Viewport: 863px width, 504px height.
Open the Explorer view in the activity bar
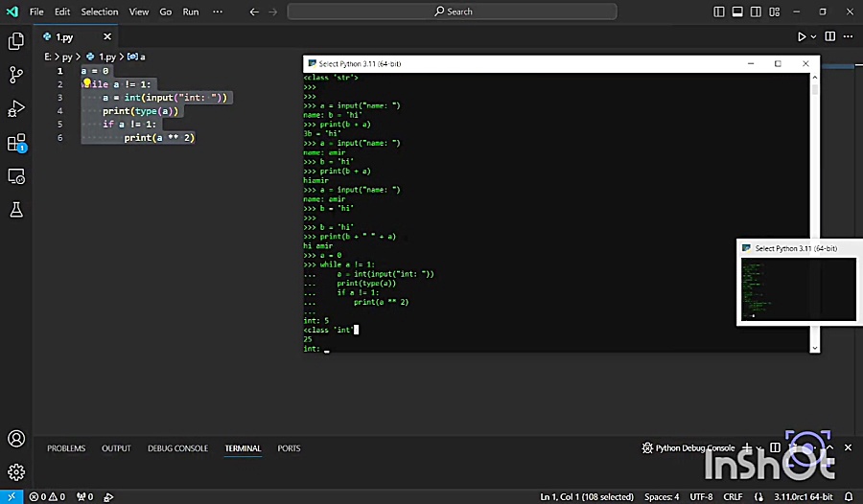pos(16,40)
